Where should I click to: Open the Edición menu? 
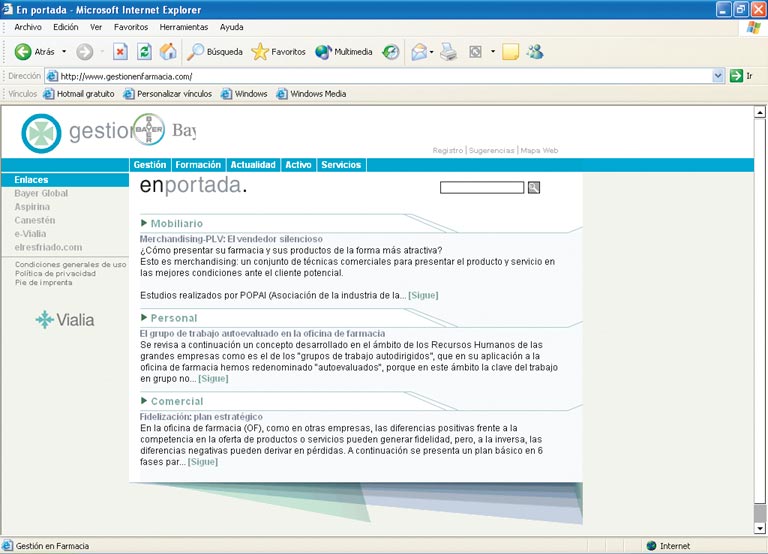click(x=66, y=27)
